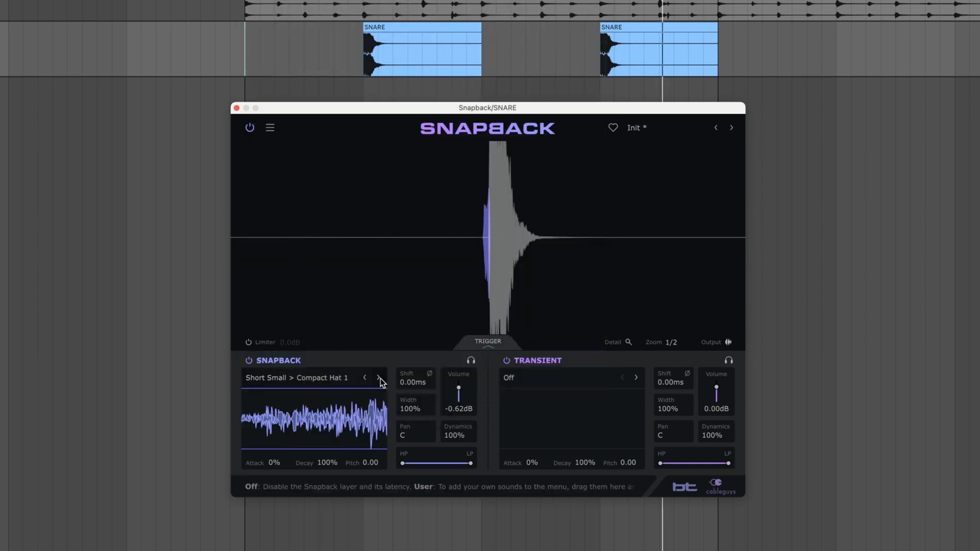Click Transient Attack 0% value

pyautogui.click(x=532, y=463)
